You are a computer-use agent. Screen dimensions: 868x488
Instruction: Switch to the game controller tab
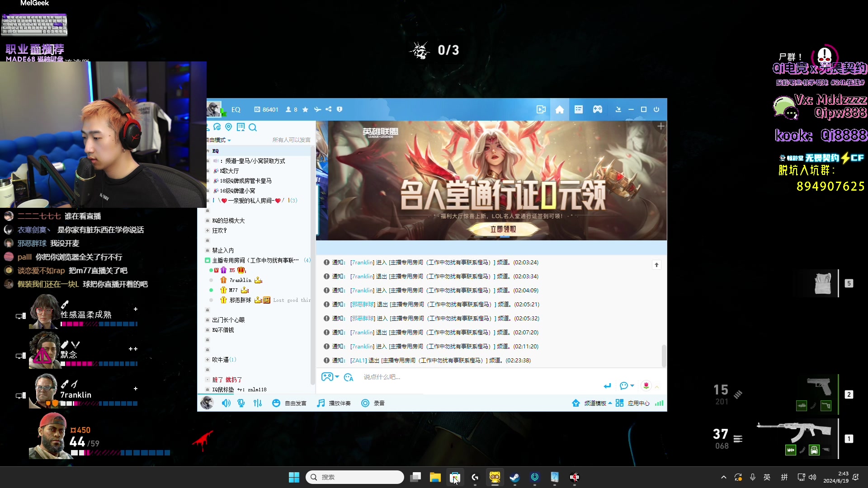(x=598, y=109)
